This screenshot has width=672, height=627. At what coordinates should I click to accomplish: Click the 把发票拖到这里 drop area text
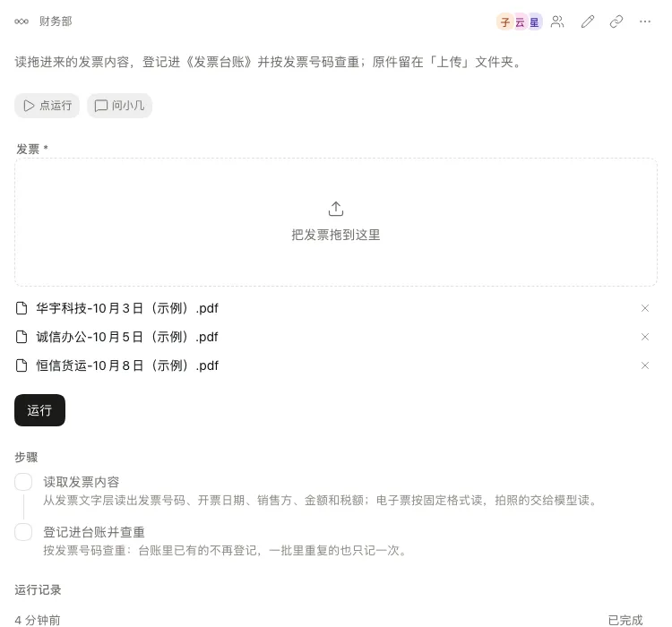[336, 235]
